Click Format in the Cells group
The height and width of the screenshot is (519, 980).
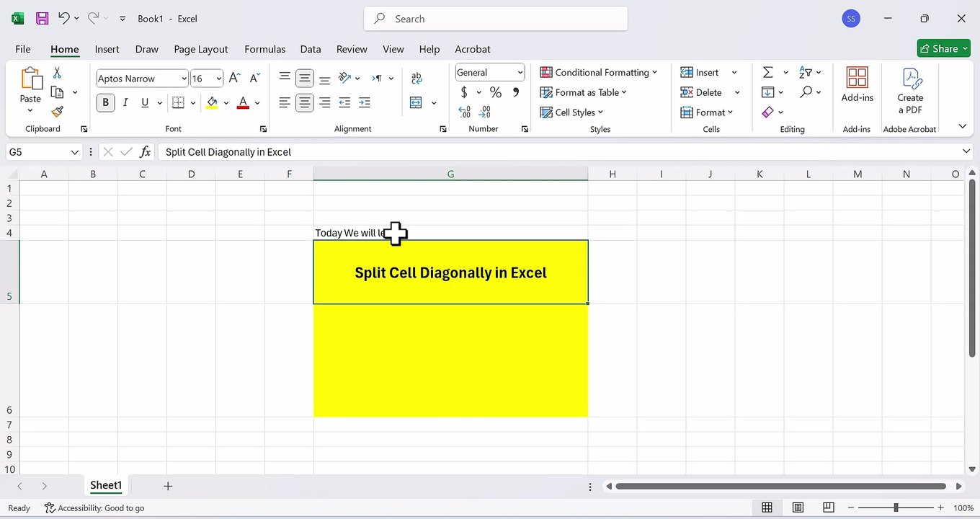point(706,112)
